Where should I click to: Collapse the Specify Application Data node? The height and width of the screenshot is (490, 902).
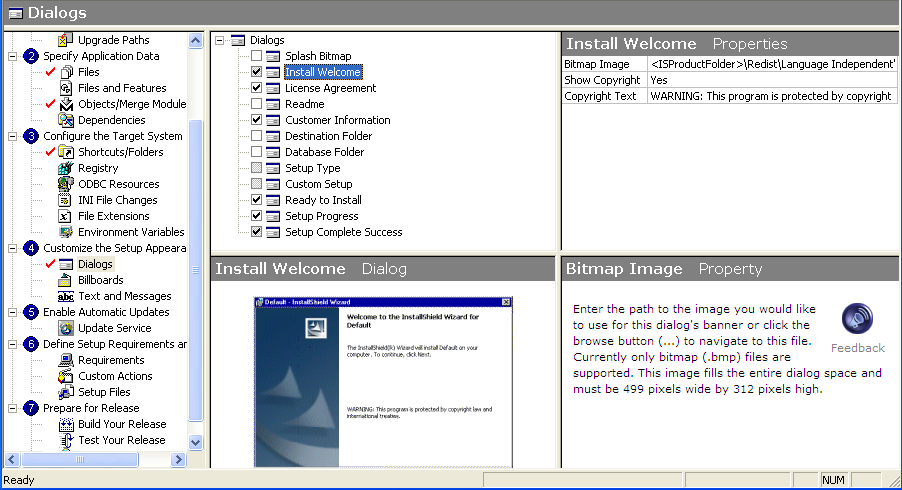(13, 56)
